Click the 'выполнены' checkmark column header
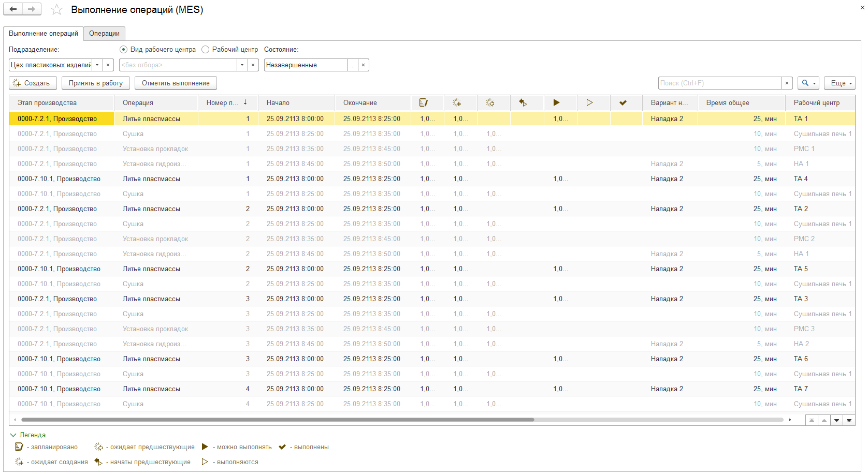Image resolution: width=868 pixels, height=474 pixels. [623, 102]
